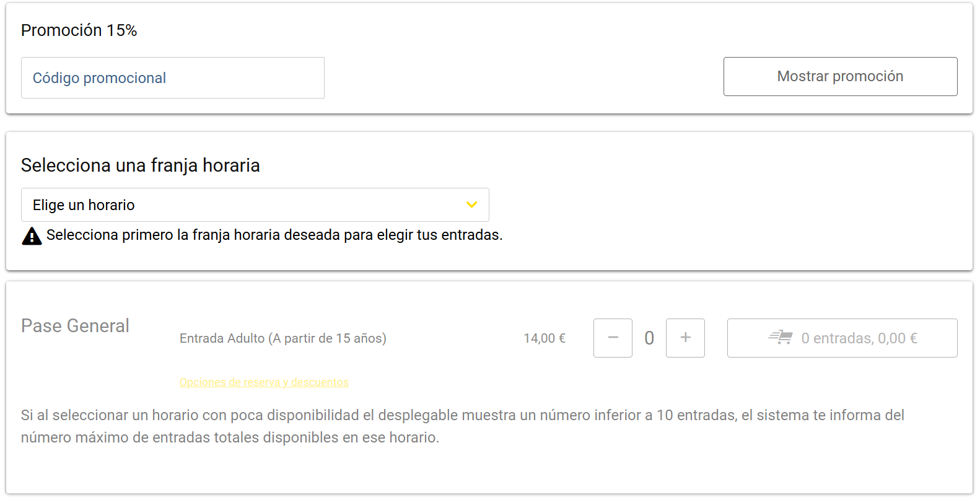This screenshot has height=497, width=980.
Task: Click the shopping cart icon
Action: [781, 338]
